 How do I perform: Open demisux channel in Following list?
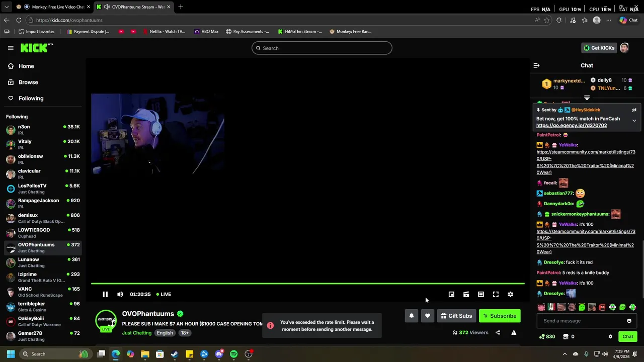(43, 218)
